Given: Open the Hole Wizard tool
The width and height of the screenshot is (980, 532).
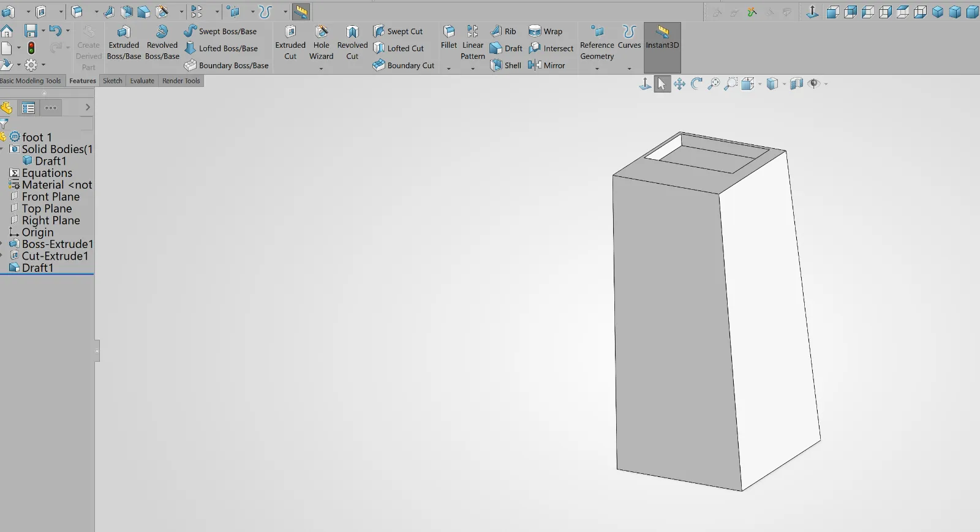Looking at the screenshot, I should pos(322,43).
